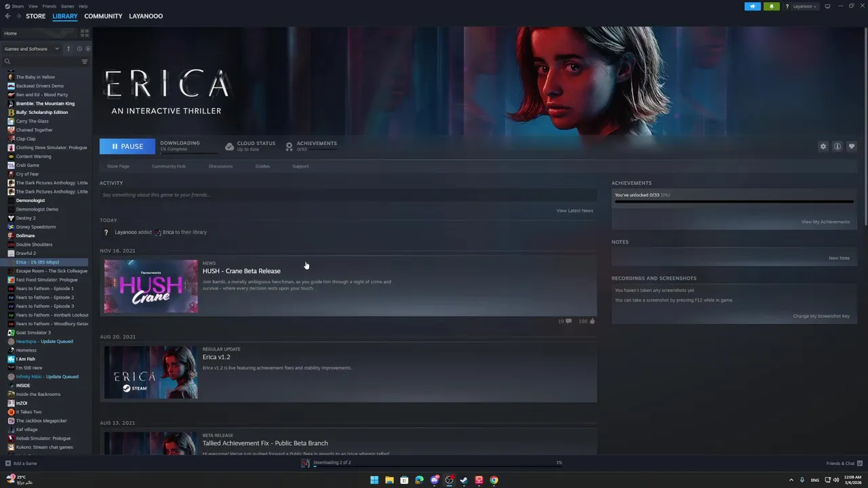Click the activity status input field
868x488 pixels.
pos(348,195)
